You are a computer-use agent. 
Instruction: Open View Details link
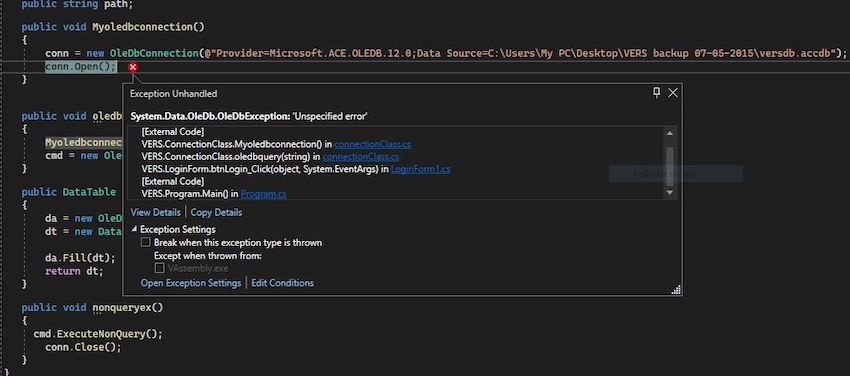pos(156,212)
